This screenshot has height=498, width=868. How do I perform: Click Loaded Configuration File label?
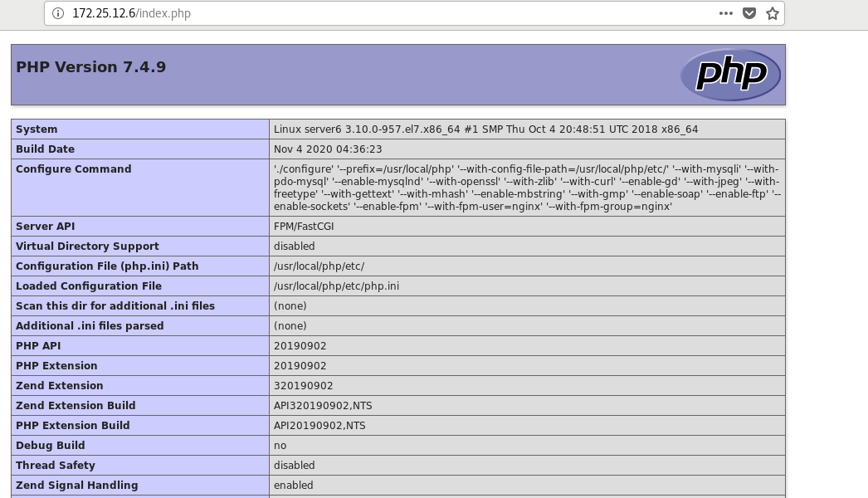coord(89,286)
